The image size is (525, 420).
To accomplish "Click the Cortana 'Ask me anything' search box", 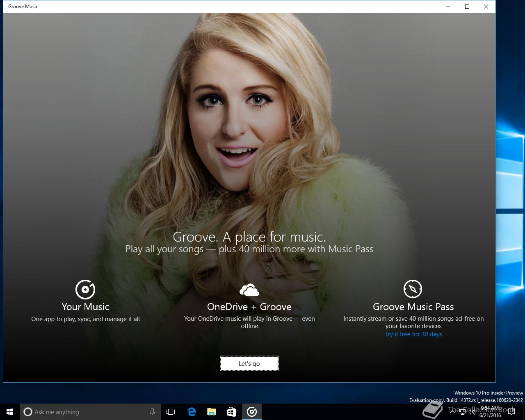I will [89, 412].
